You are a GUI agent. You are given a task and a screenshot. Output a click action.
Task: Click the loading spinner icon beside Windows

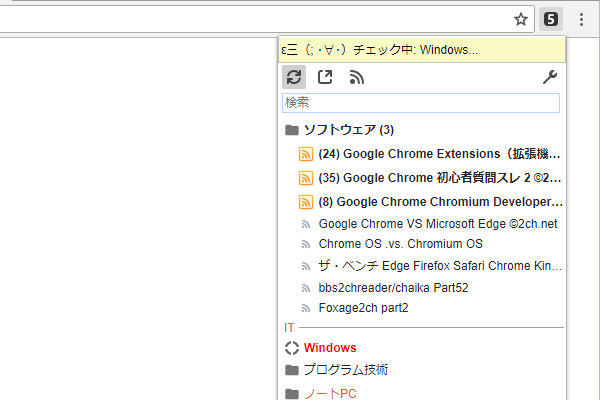[x=292, y=348]
